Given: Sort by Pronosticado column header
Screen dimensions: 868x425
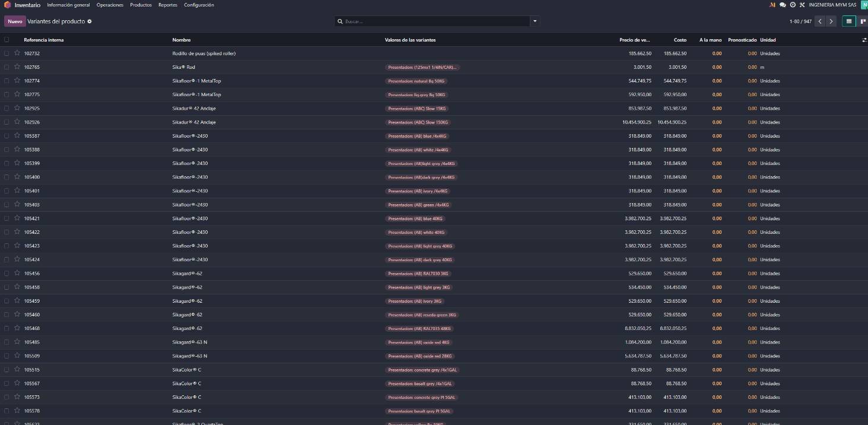Looking at the screenshot, I should [x=742, y=40].
